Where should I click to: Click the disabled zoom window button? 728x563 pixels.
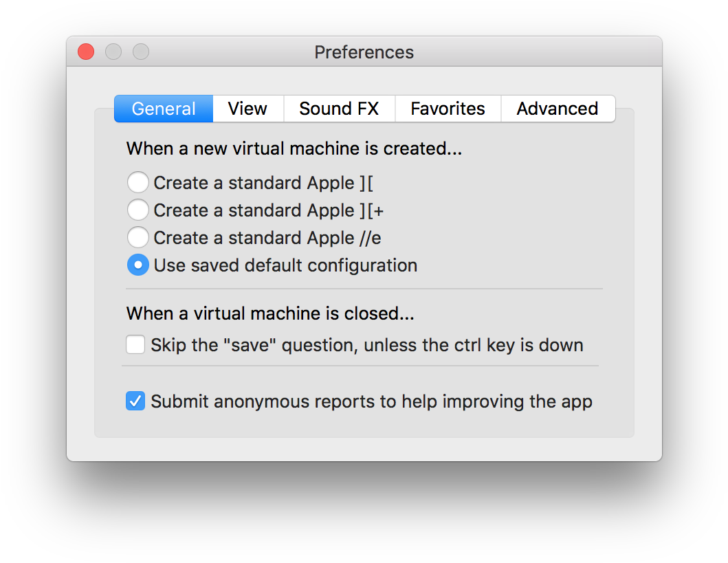coord(141,52)
